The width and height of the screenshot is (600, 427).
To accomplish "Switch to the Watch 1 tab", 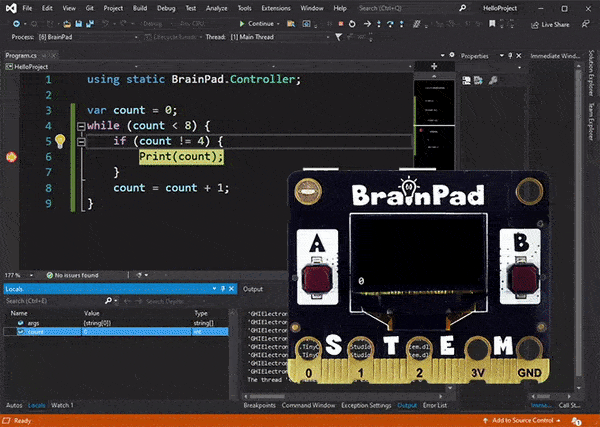I will pos(62,405).
